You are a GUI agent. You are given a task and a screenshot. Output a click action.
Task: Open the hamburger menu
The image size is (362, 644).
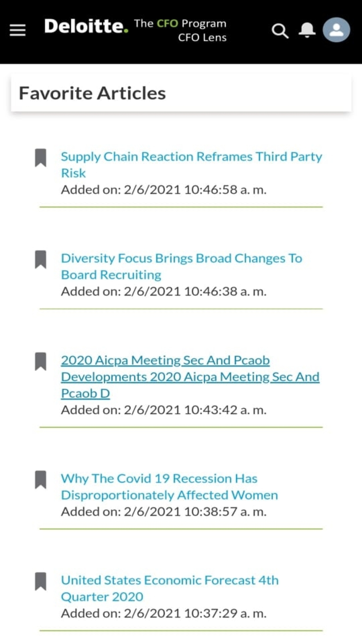[x=17, y=30]
